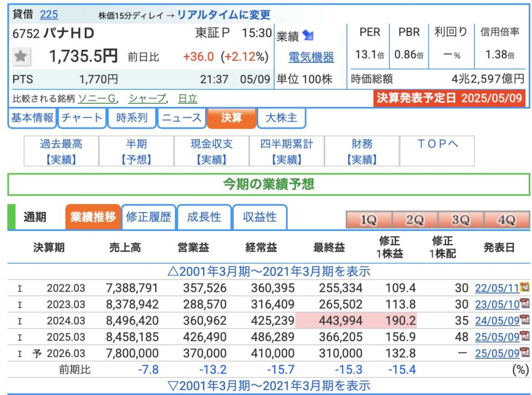Open the PDF icon for 23/05/10
Viewport: 532px width, 395px height.
525,304
